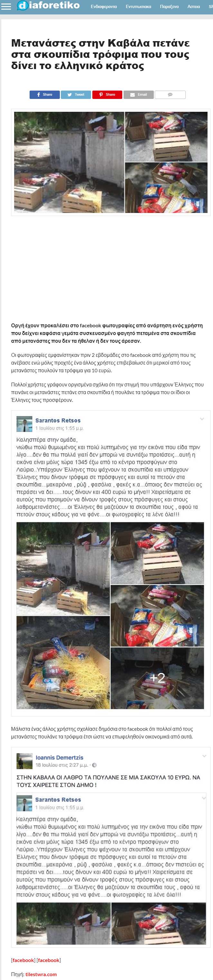The image size is (213, 980).
Task: Click Sarantos Retsos profile picture in first post
Action: coord(24,424)
